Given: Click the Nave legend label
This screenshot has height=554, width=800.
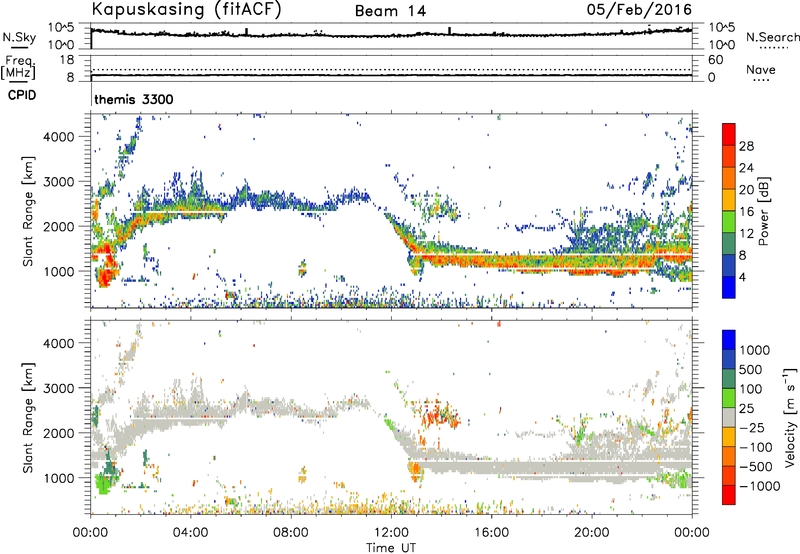Looking at the screenshot, I should (761, 70).
